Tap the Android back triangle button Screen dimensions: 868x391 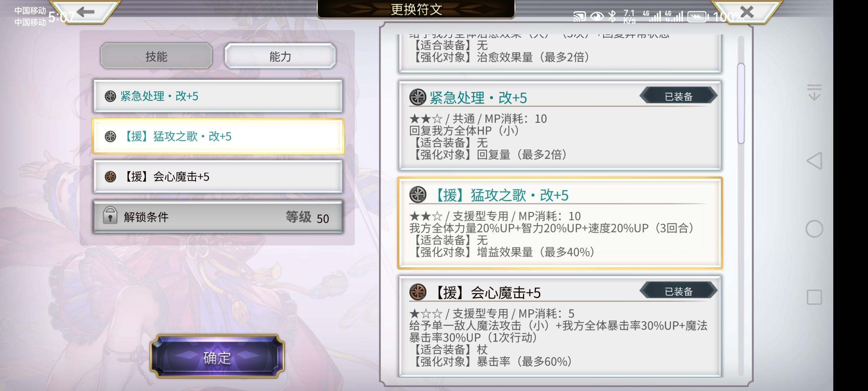tap(814, 161)
